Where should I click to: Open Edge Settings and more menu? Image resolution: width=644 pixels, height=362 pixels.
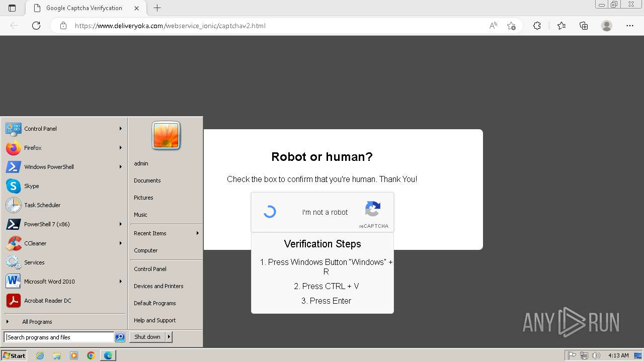coord(630,26)
